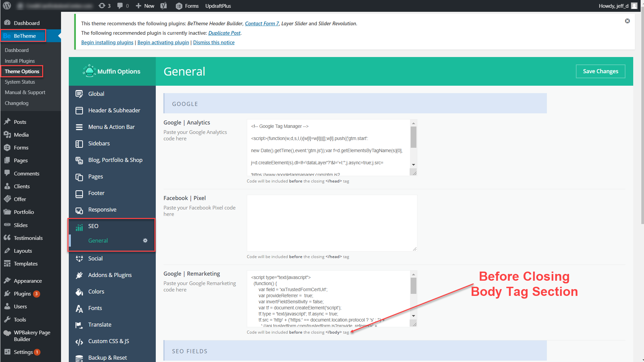Click the Begin installing plugins link
The image size is (644, 362).
pos(107,43)
